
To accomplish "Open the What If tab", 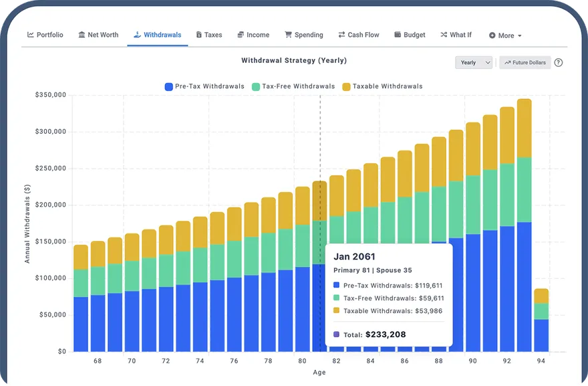I will [x=456, y=35].
